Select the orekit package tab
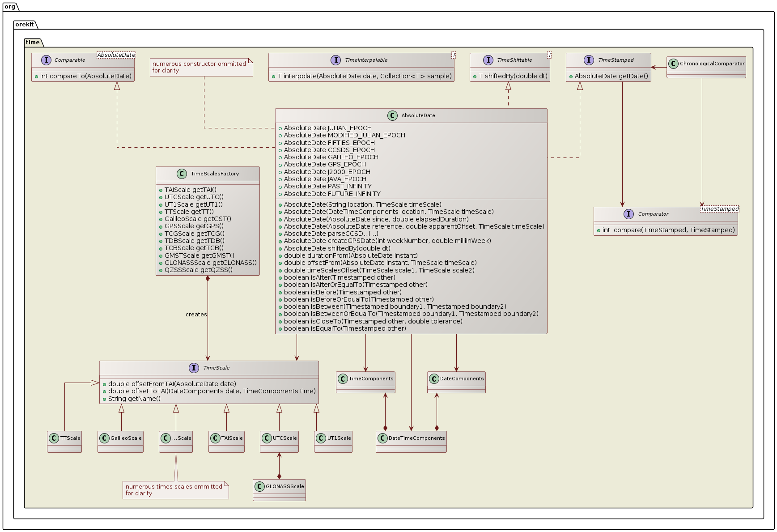 (x=24, y=25)
